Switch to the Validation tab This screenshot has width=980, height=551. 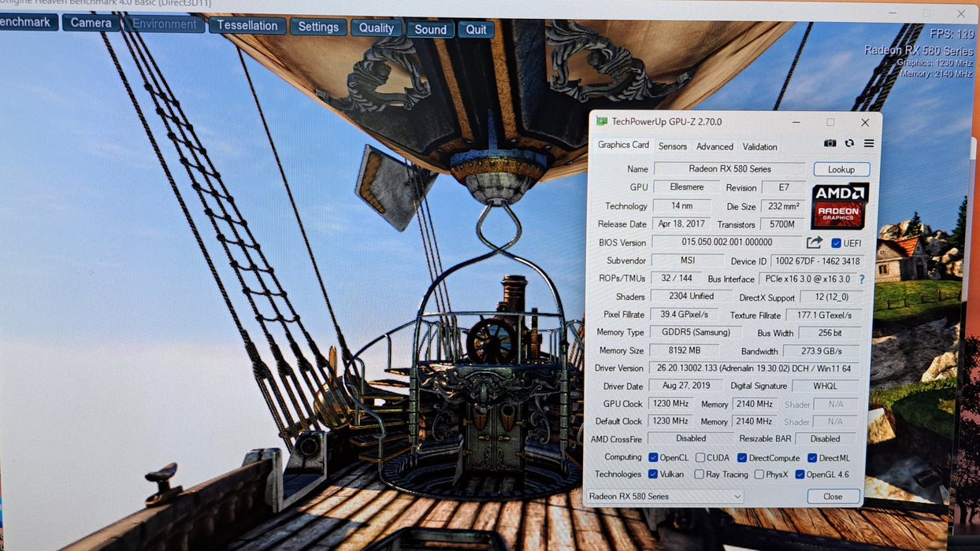pyautogui.click(x=760, y=146)
